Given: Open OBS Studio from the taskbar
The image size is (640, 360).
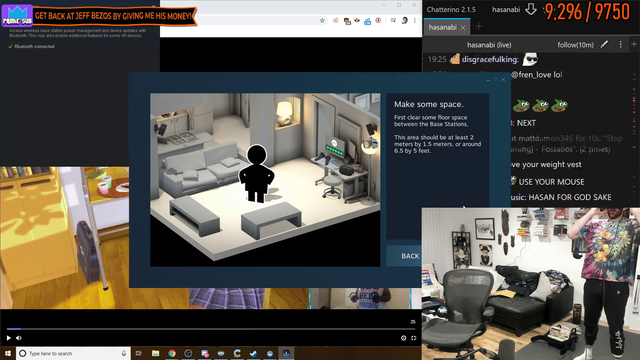Looking at the screenshot, I should point(188,353).
